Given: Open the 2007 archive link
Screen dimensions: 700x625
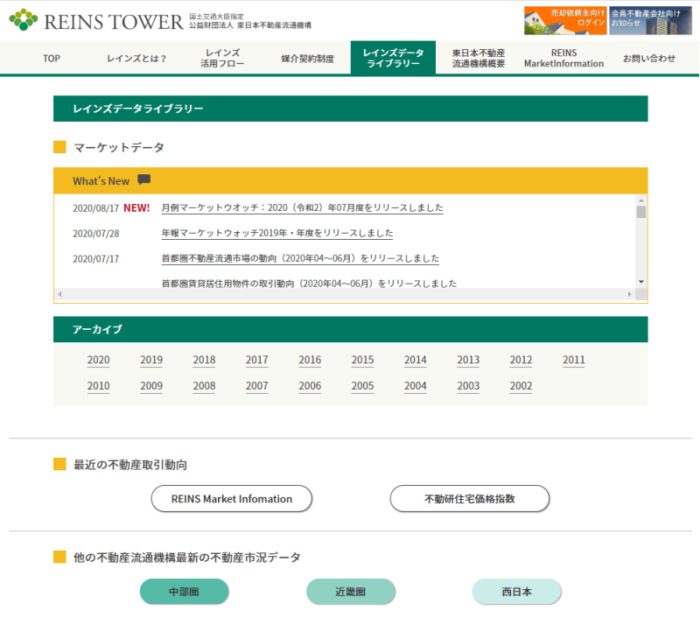Looking at the screenshot, I should pos(257,386).
